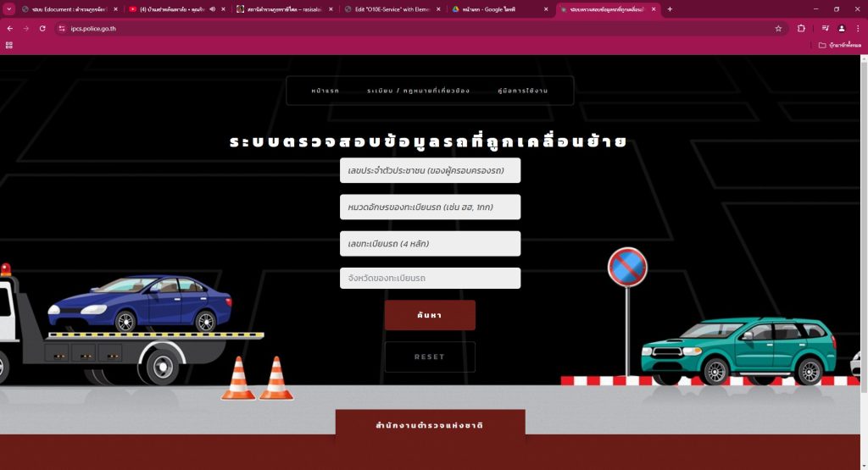Open the media control toolbar icon
This screenshot has width=868, height=470.
pos(825,28)
